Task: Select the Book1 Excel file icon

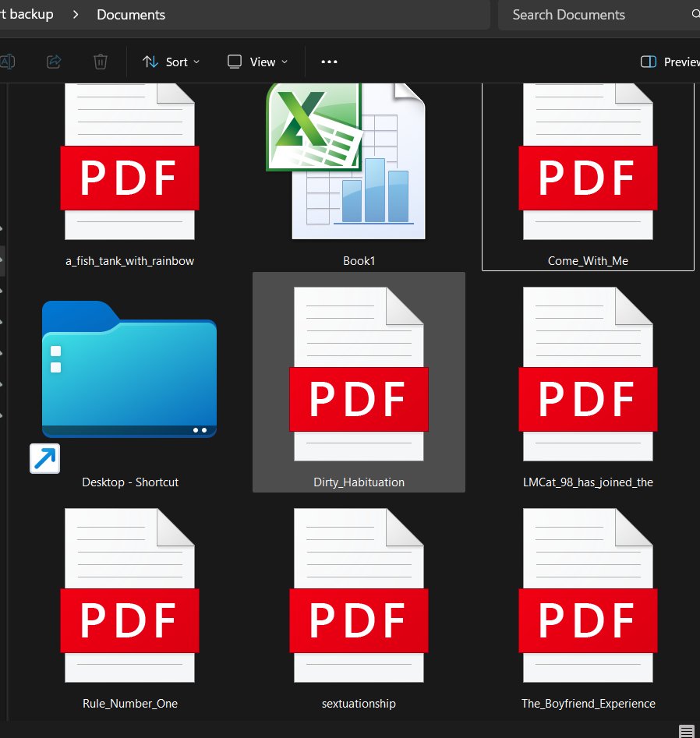Action: [x=346, y=161]
